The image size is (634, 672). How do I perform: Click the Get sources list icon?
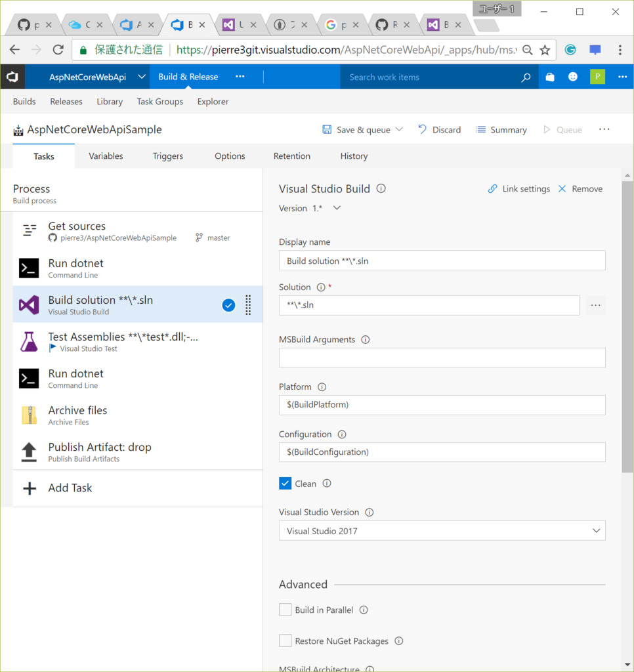tap(29, 230)
